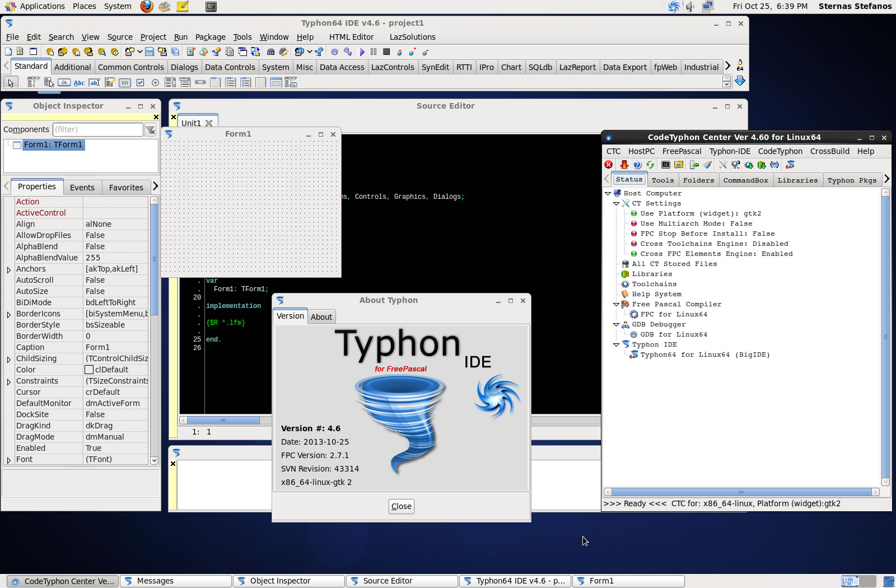
Task: Open the Project menu
Action: [x=153, y=37]
